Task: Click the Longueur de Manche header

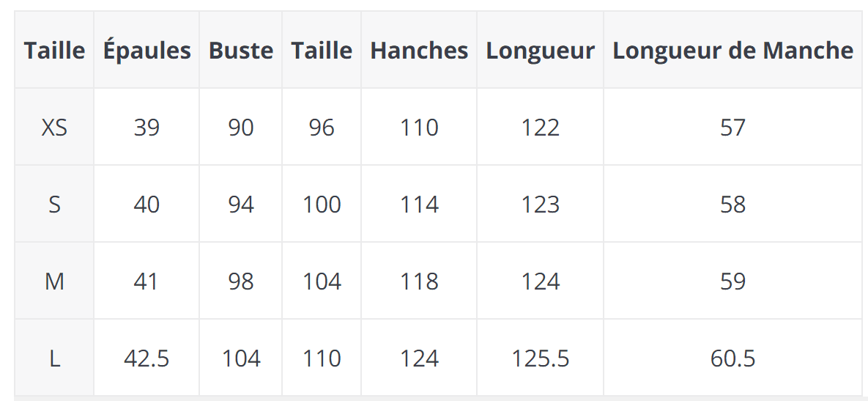Action: pos(732,51)
